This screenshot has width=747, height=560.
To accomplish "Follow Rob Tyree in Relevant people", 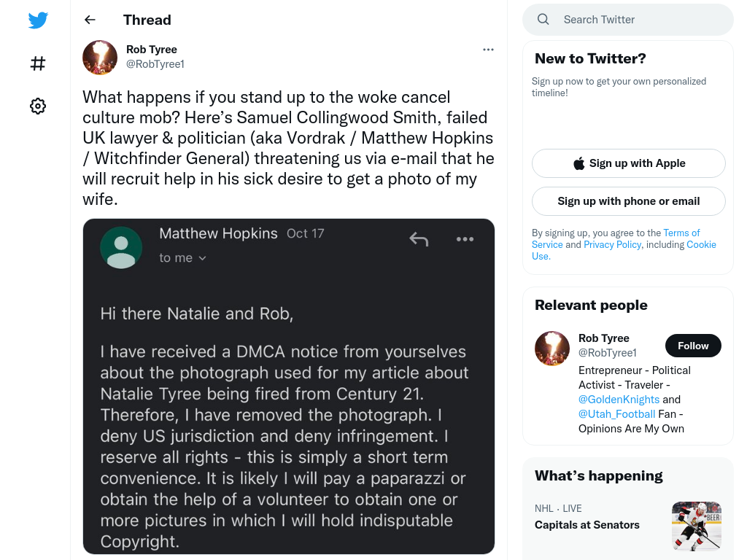I will tap(693, 346).
